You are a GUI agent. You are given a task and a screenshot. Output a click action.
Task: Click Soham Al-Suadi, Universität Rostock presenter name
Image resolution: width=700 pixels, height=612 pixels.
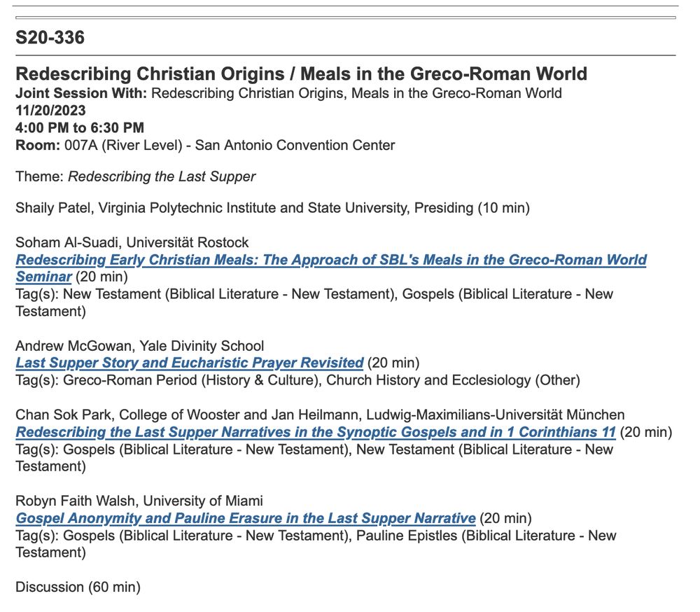point(132,243)
